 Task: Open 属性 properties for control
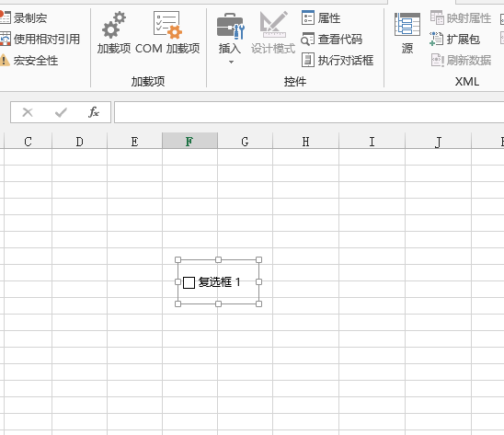[x=321, y=17]
